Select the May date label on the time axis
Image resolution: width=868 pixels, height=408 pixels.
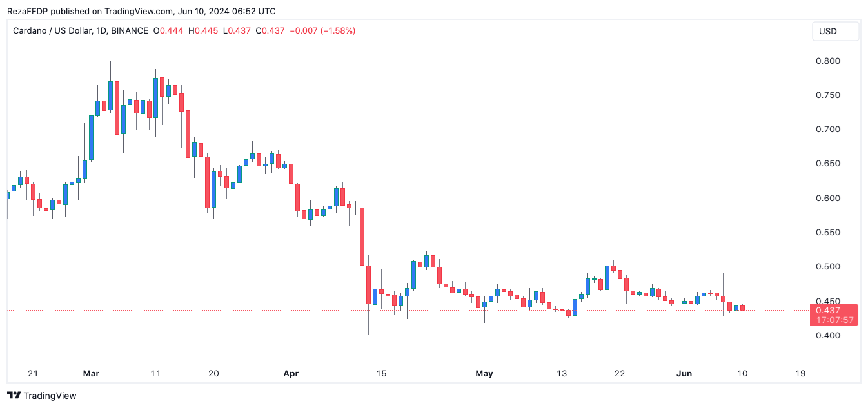tap(484, 373)
